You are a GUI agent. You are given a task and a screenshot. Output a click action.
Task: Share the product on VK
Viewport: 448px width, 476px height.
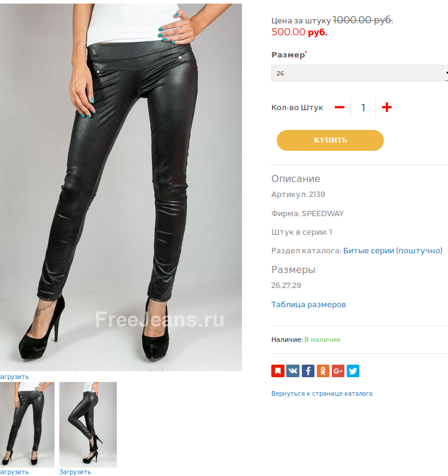click(x=293, y=371)
